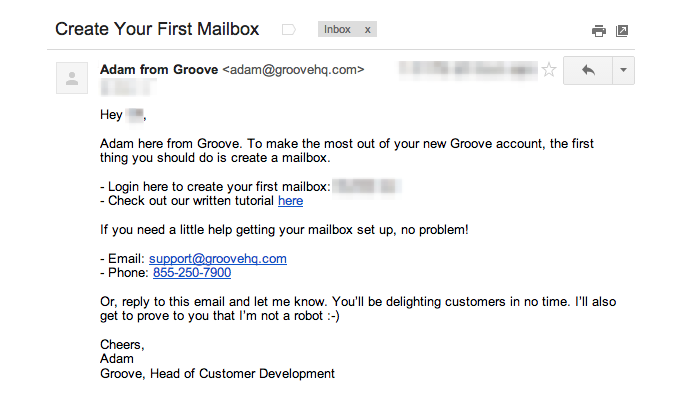Viewport: 684px width, 403px height.
Task: Remove the Inbox label with x
Action: (367, 30)
